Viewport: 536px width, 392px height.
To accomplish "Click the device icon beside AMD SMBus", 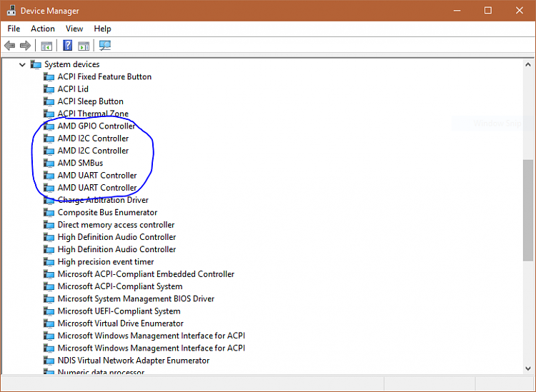I will 49,163.
